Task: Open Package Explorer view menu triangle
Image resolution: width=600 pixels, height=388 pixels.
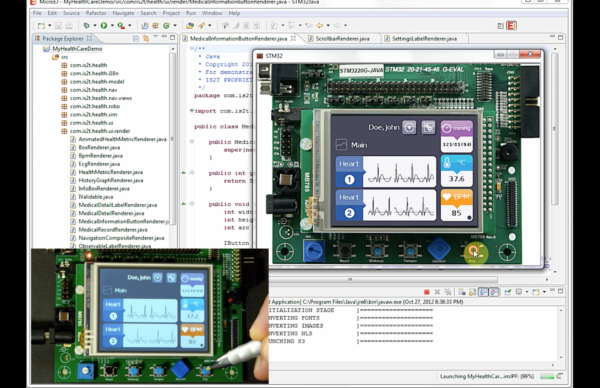Action: pos(155,37)
